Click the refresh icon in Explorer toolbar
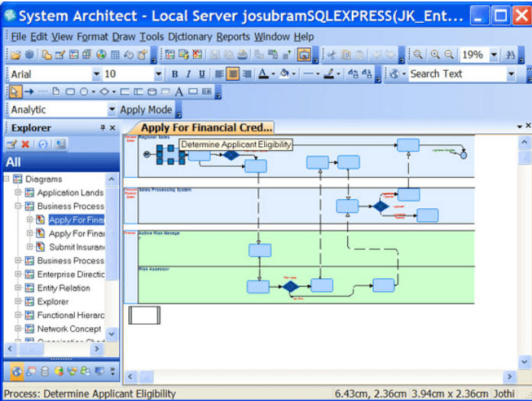532x401 pixels. (x=43, y=144)
